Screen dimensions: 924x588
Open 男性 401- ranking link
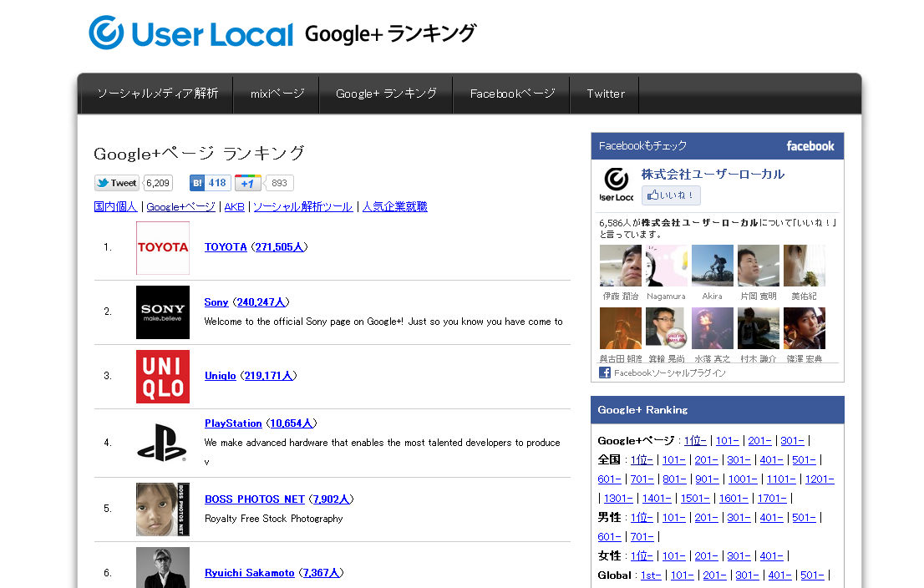pos(772,518)
